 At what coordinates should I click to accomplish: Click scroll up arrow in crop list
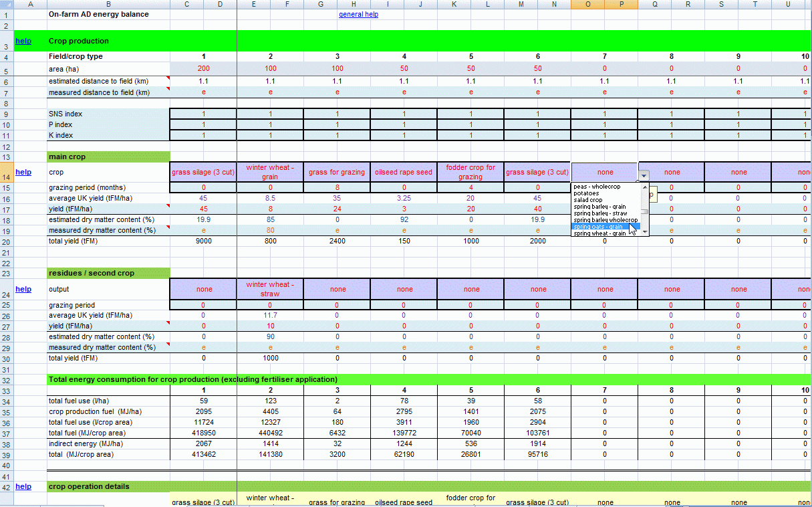pos(644,187)
